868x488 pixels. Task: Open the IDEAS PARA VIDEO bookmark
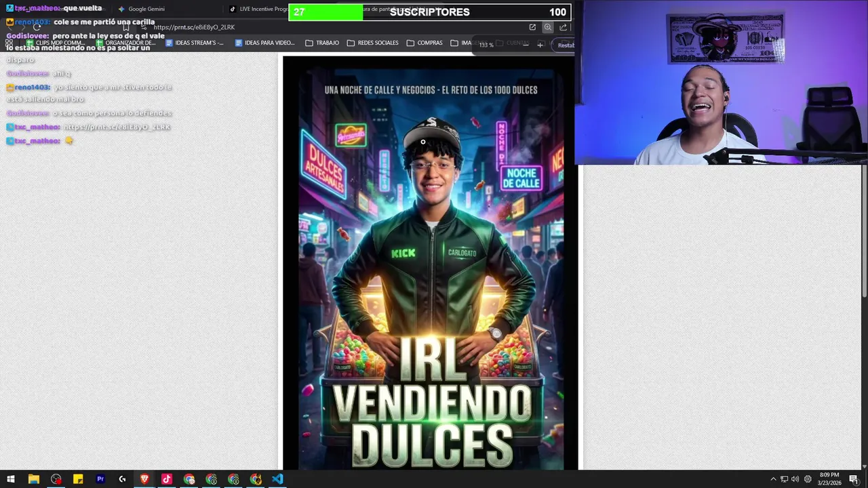[264, 43]
